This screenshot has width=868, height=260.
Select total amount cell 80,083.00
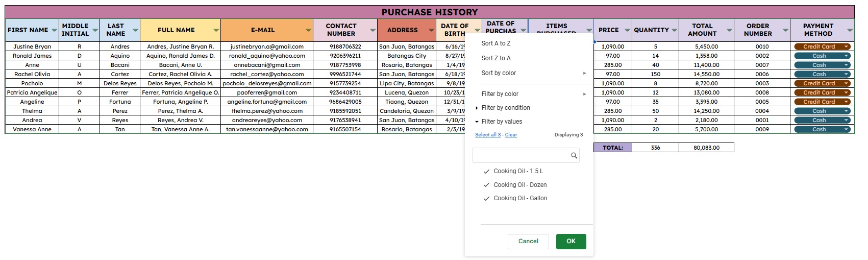click(x=706, y=148)
